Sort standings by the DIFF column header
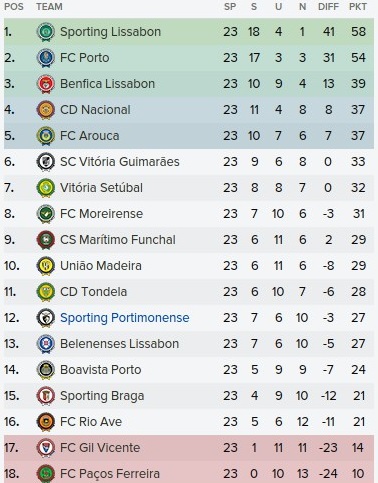 pos(328,7)
